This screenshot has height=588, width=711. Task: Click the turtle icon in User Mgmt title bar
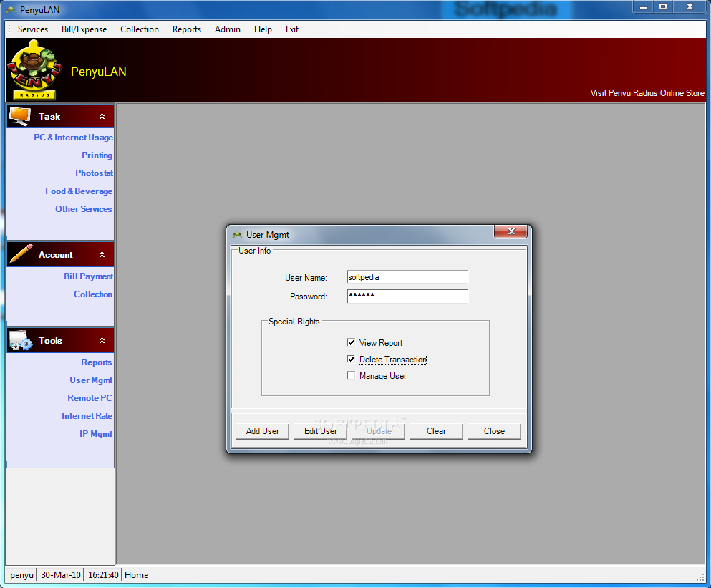coord(237,235)
